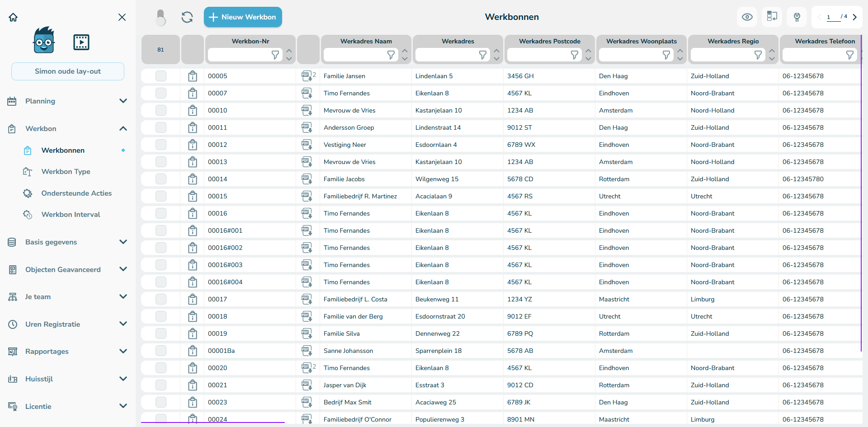Click the eye visibility button
Viewport: 868px width, 427px height.
747,17
